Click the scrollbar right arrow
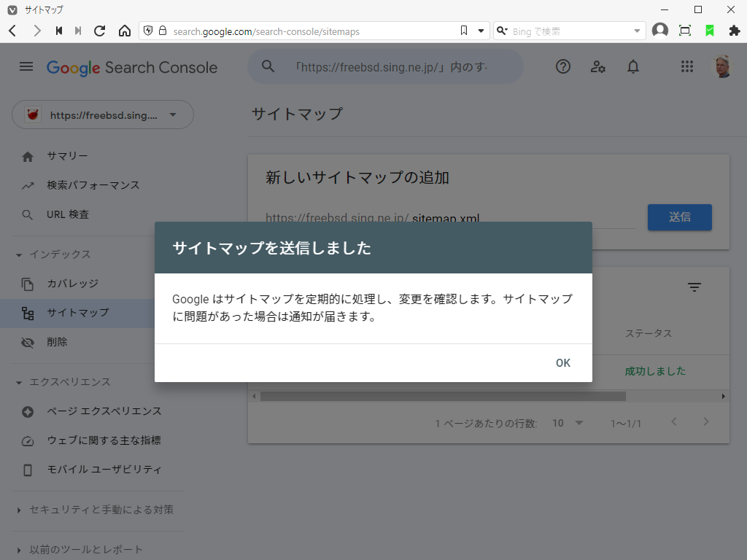The width and height of the screenshot is (747, 560). tap(723, 396)
